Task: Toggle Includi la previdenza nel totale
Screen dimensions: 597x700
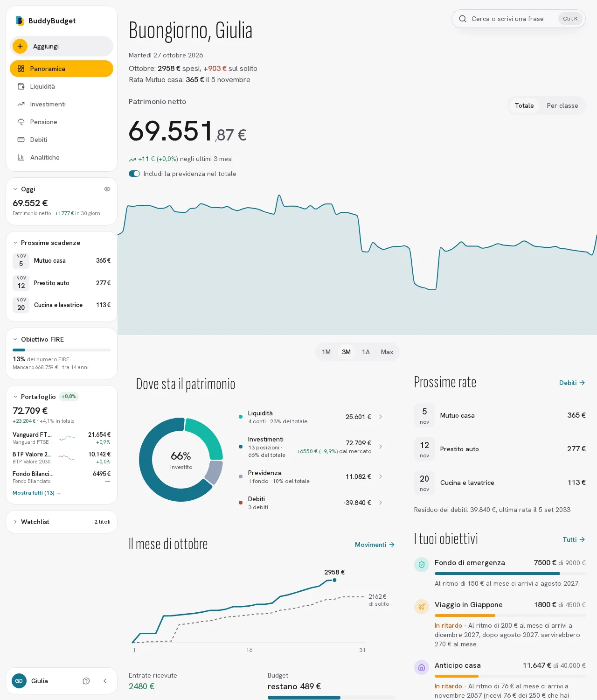Action: 134,174
